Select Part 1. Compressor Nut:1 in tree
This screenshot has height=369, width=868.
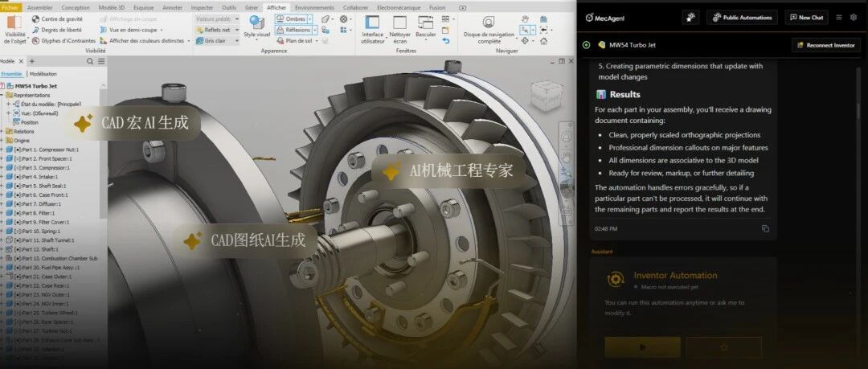[x=47, y=150]
